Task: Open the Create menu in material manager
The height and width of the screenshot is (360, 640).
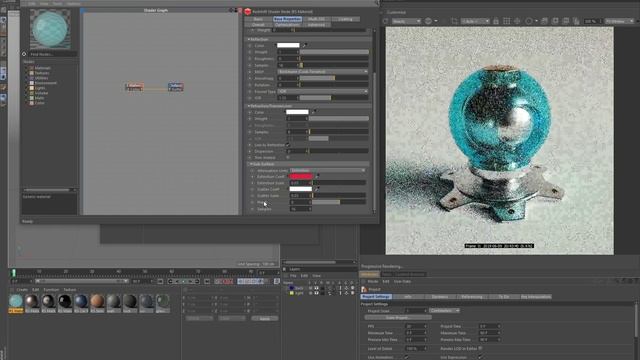Action: (22, 289)
